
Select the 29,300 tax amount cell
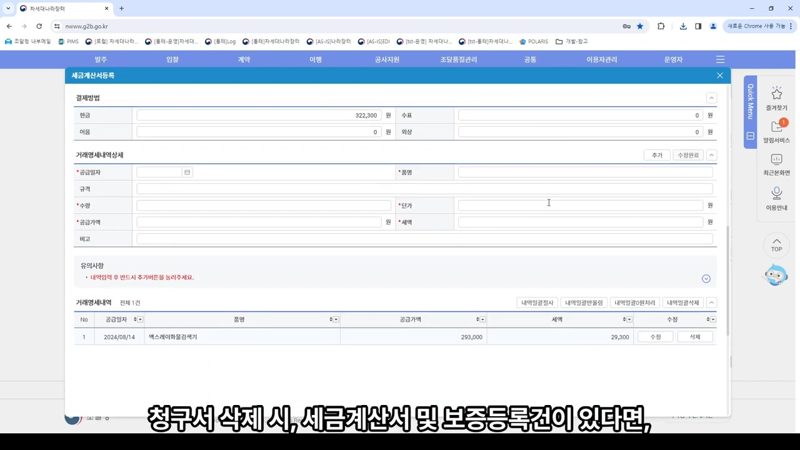tap(560, 337)
